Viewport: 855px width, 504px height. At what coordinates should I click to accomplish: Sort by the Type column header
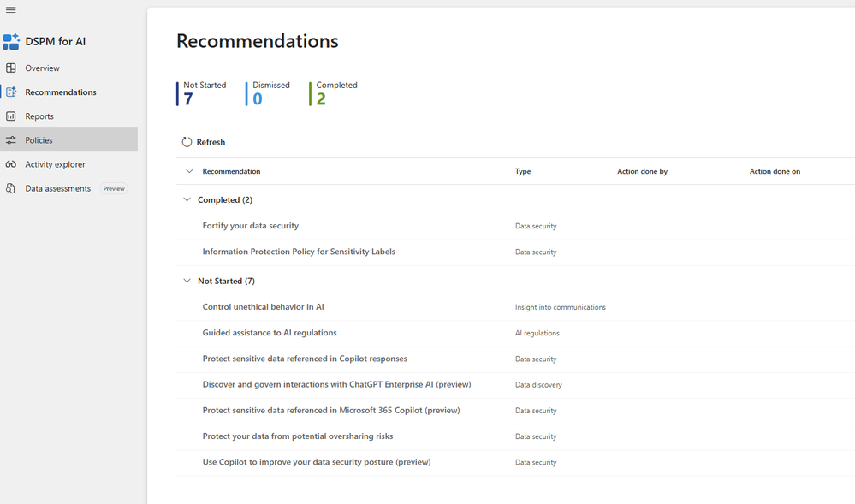click(x=522, y=171)
